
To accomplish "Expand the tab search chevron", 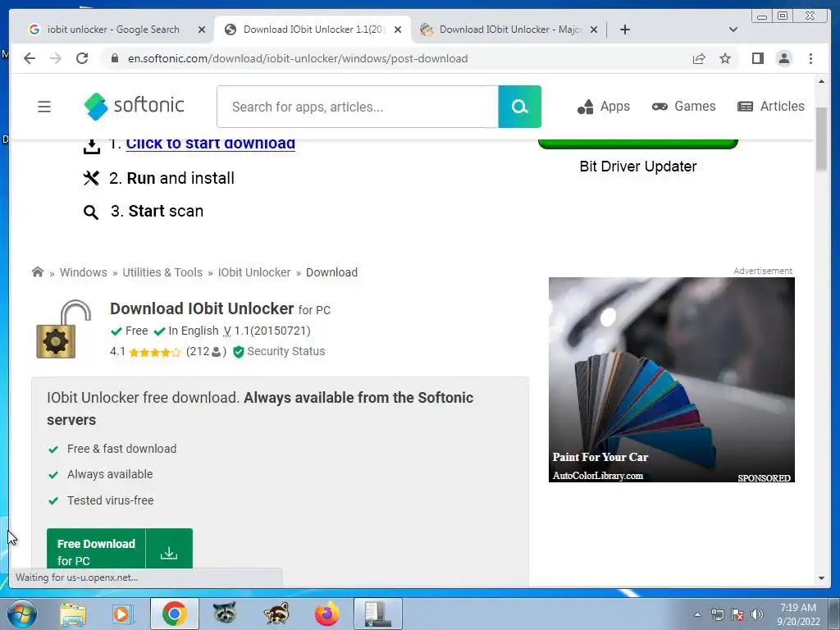I will [x=733, y=30].
